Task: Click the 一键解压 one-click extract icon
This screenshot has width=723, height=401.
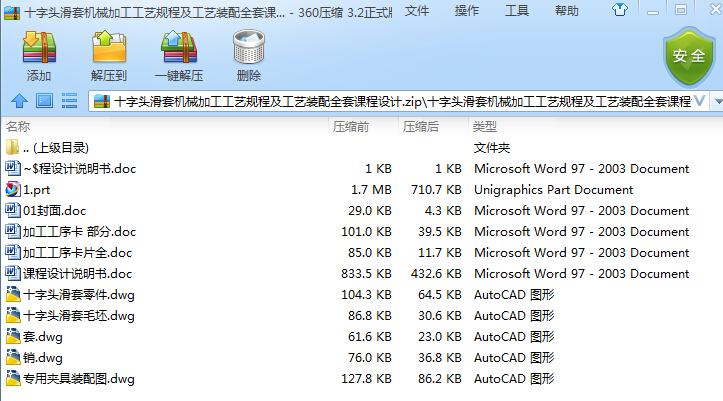Action: pyautogui.click(x=179, y=47)
